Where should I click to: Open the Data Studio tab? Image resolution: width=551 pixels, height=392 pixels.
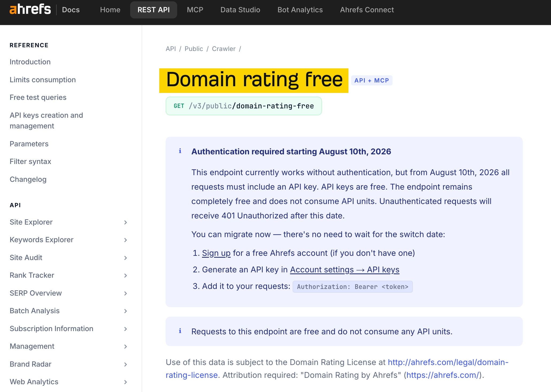(x=240, y=10)
